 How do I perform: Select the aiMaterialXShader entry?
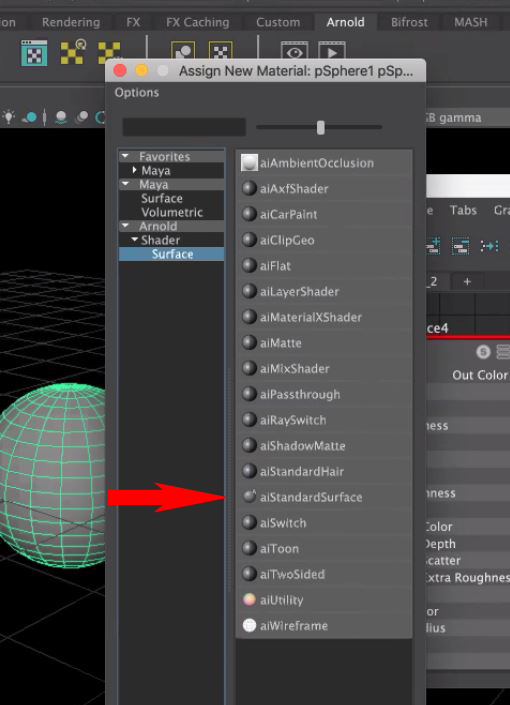tap(324, 317)
